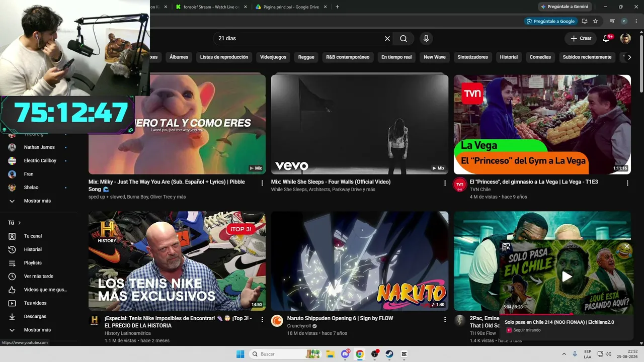Click the Crear button

pos(581,39)
